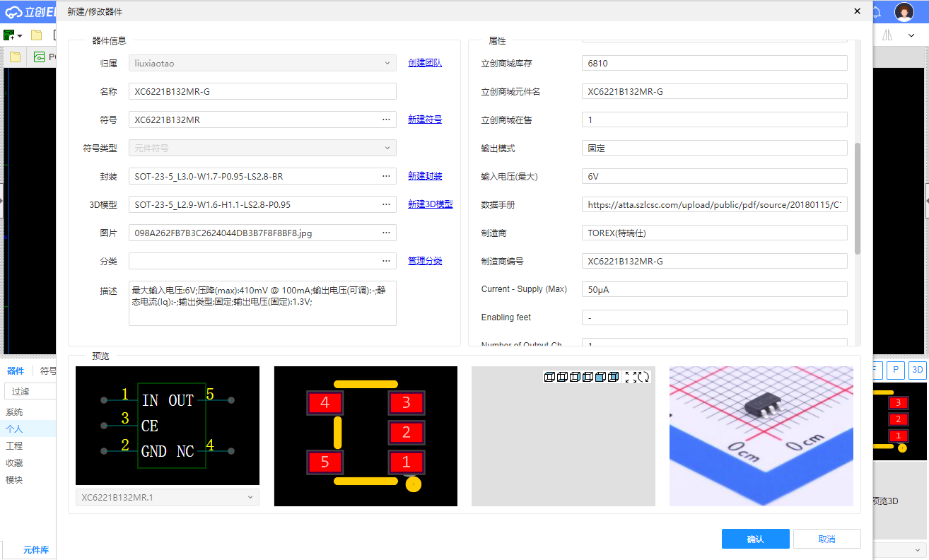
Task: Set 3D preview to front view cube
Action: (600, 377)
